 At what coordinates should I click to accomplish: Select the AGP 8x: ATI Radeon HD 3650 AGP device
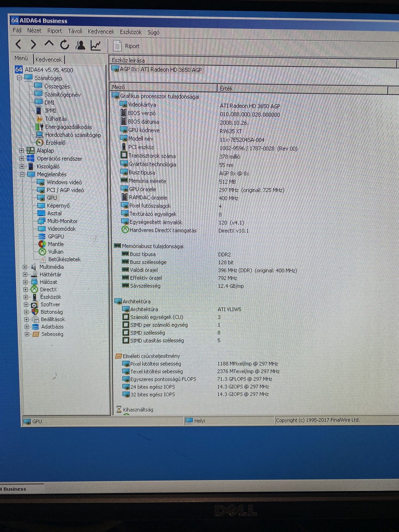(157, 69)
